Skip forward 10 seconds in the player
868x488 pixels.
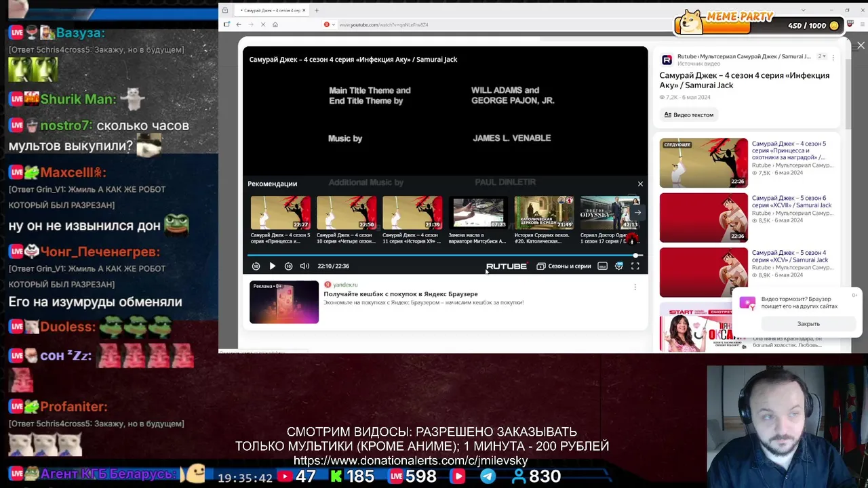(x=288, y=266)
